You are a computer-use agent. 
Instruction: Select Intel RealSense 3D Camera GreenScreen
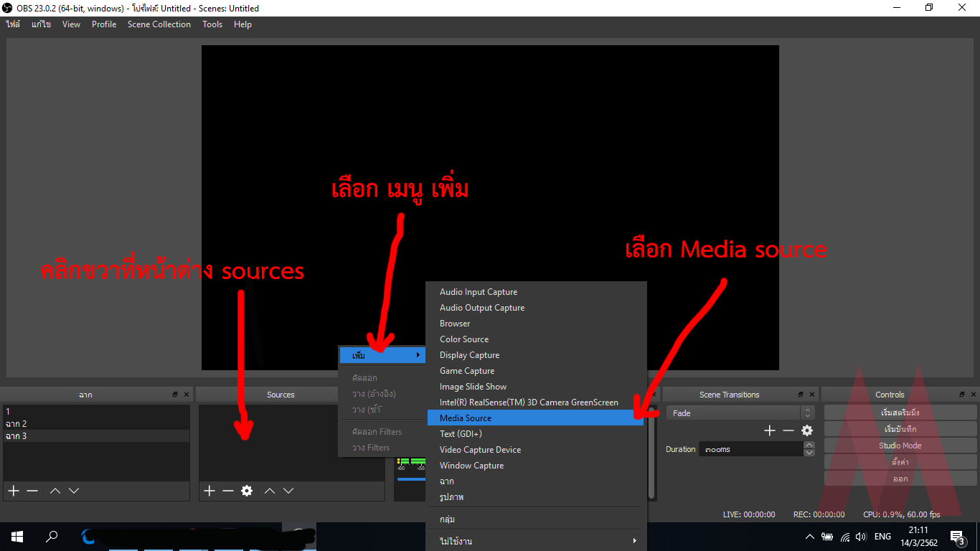click(x=535, y=402)
